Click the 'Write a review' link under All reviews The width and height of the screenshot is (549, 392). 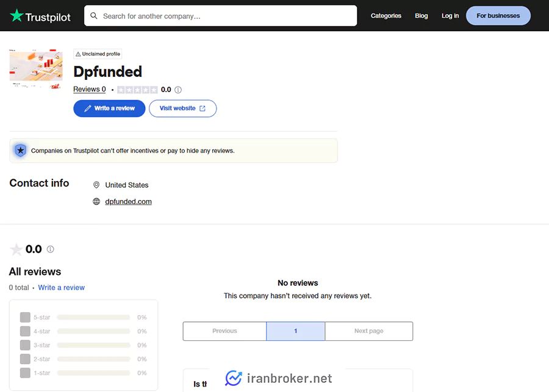pos(61,288)
